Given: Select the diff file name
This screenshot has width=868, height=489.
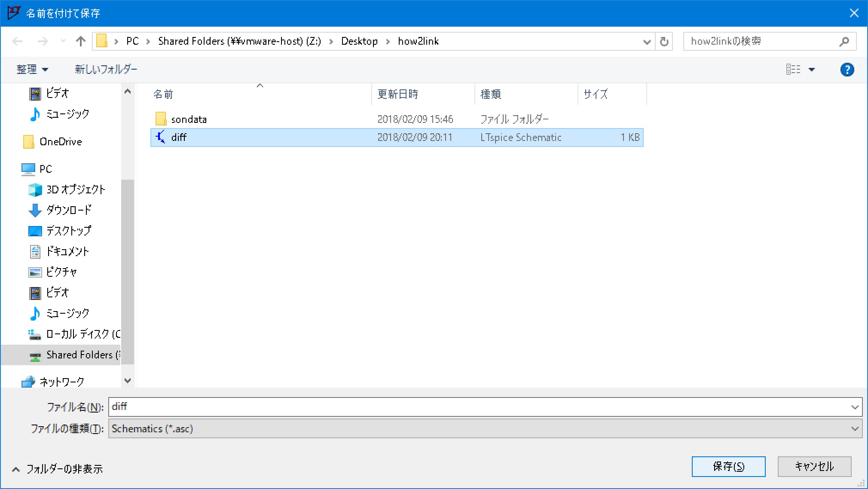Looking at the screenshot, I should pyautogui.click(x=179, y=138).
